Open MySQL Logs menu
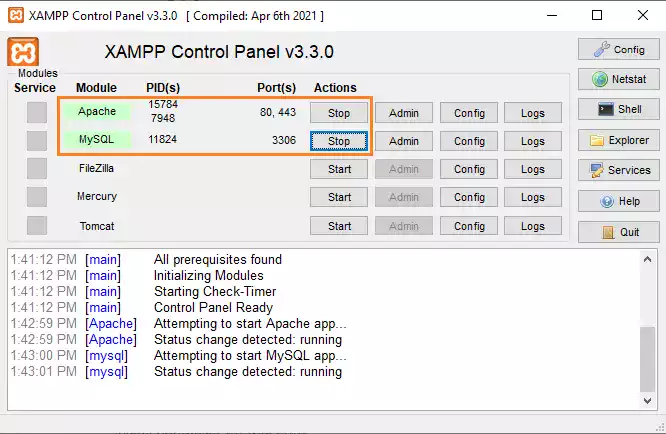This screenshot has width=666, height=434. point(533,141)
